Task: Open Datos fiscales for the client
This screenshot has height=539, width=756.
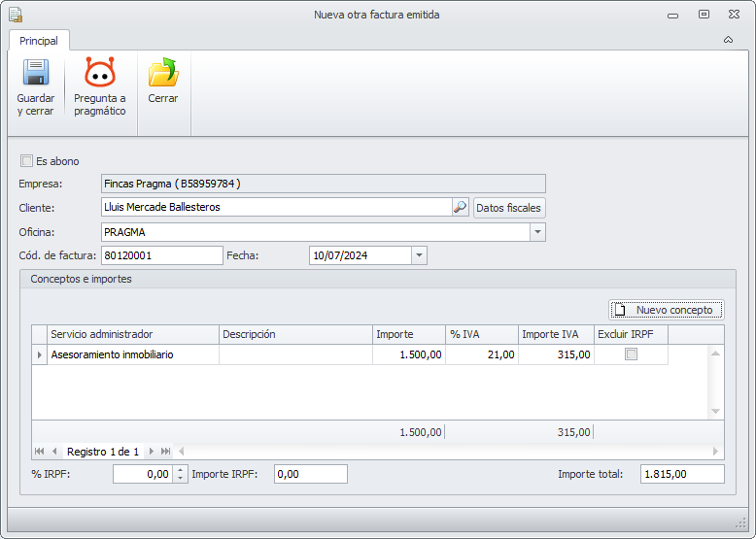Action: 510,207
